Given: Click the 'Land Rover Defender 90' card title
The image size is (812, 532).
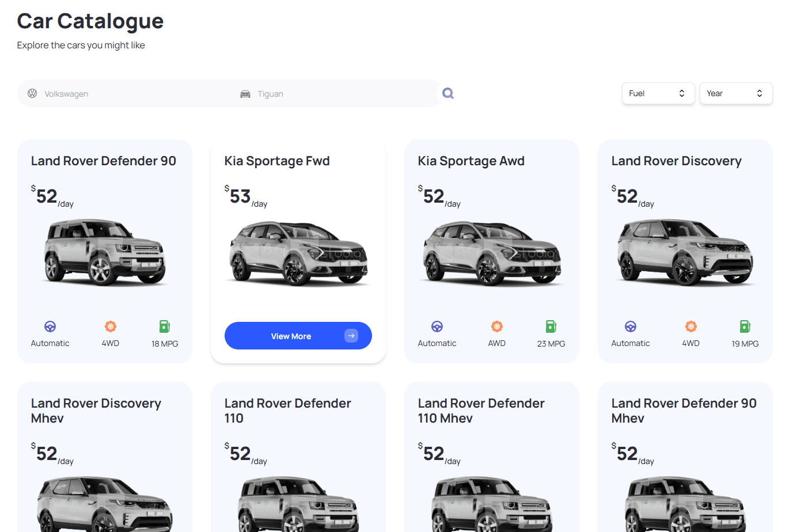Looking at the screenshot, I should coord(104,161).
